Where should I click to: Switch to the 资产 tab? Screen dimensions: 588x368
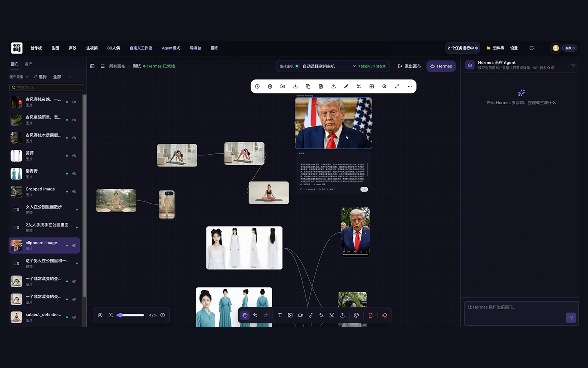pos(28,64)
